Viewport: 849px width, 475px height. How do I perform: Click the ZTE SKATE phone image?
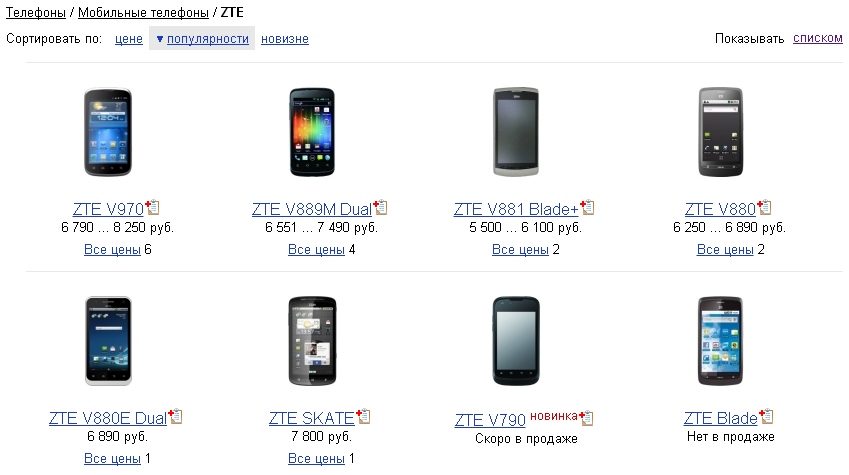tap(312, 341)
